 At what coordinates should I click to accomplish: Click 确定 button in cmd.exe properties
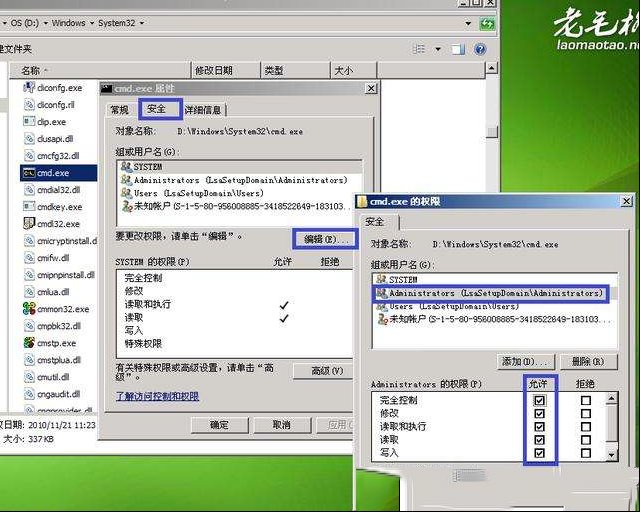coord(220,425)
